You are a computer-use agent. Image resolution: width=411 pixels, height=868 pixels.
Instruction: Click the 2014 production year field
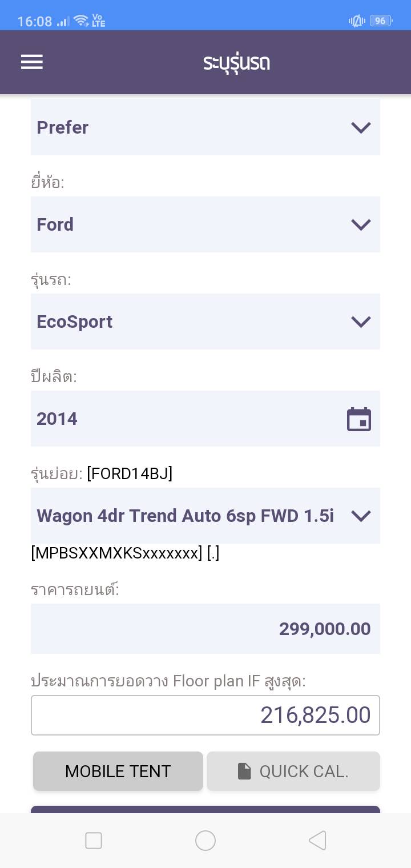(188, 419)
